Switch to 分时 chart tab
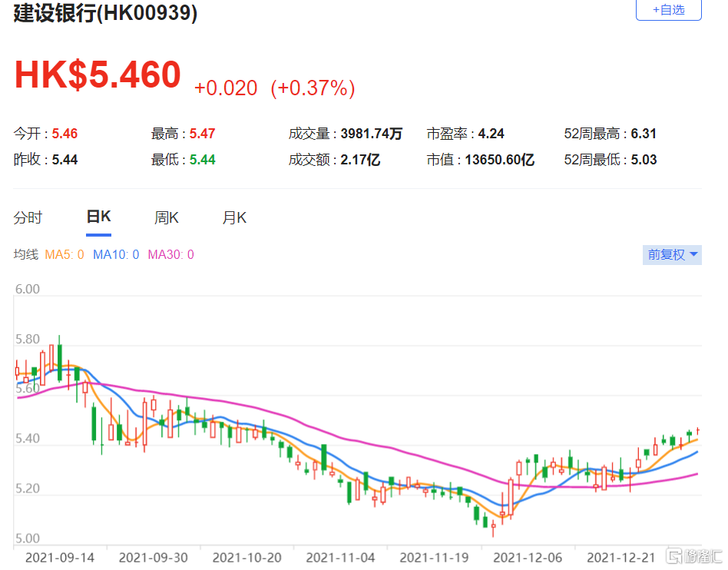728x570 pixels. [x=28, y=217]
